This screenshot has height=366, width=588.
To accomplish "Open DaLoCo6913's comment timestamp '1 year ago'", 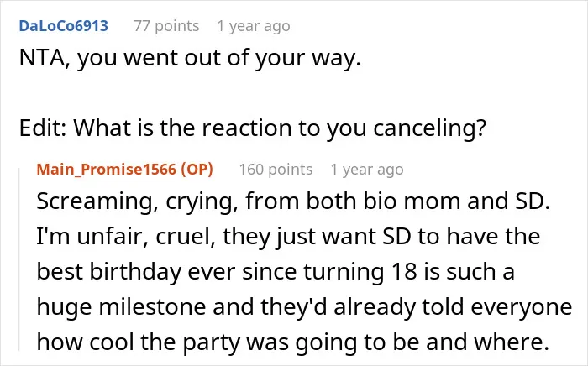I will [254, 26].
